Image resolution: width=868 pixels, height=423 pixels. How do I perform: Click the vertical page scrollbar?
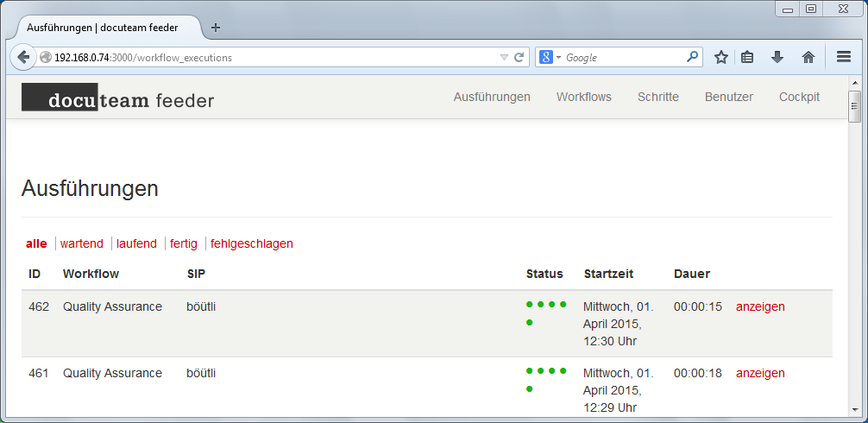(855, 259)
